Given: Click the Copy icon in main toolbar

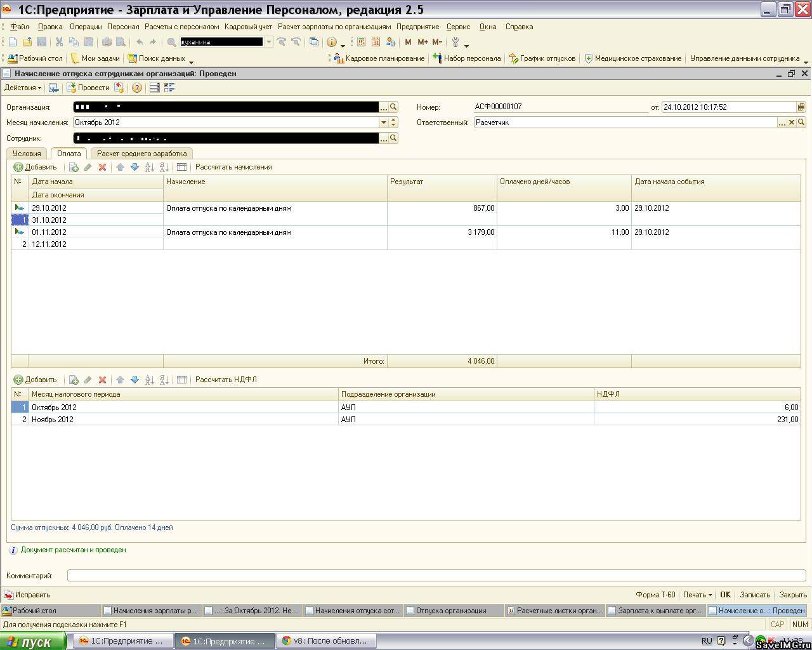Looking at the screenshot, I should (x=74, y=42).
